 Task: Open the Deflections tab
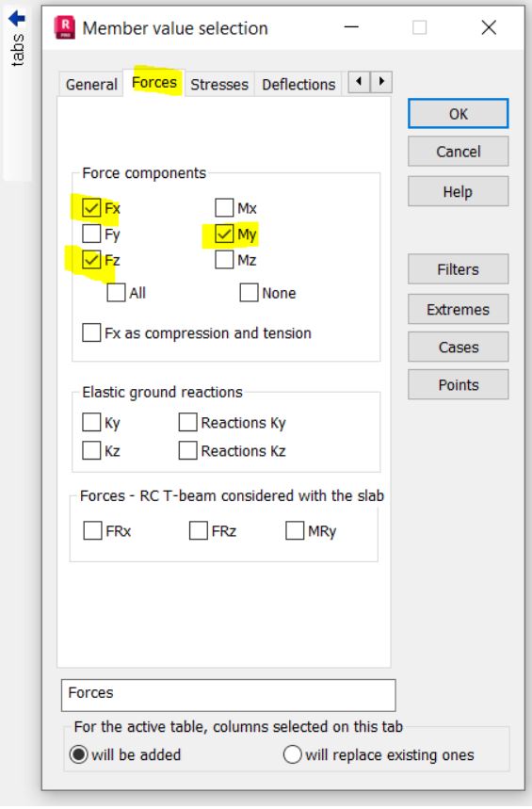tap(298, 84)
